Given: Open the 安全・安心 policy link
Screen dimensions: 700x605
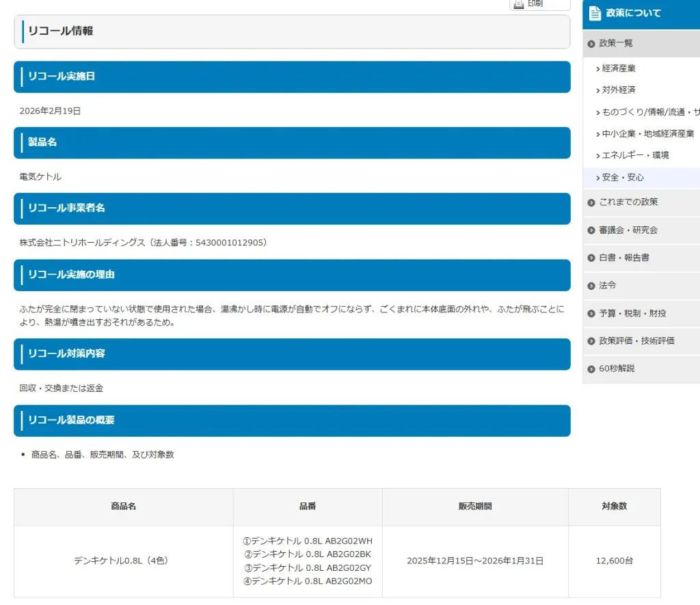Looking at the screenshot, I should 623,178.
